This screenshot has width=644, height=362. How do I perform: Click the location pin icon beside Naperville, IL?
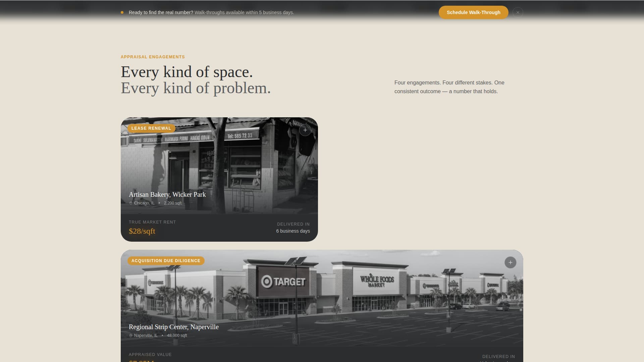[x=130, y=335]
